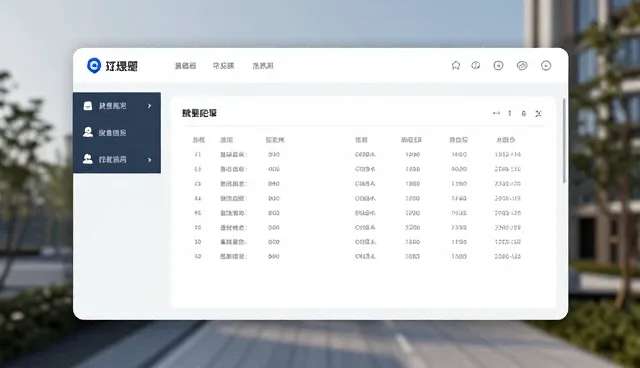Open the middle top navigation menu item
Screen dimensions: 640x368
click(x=223, y=66)
